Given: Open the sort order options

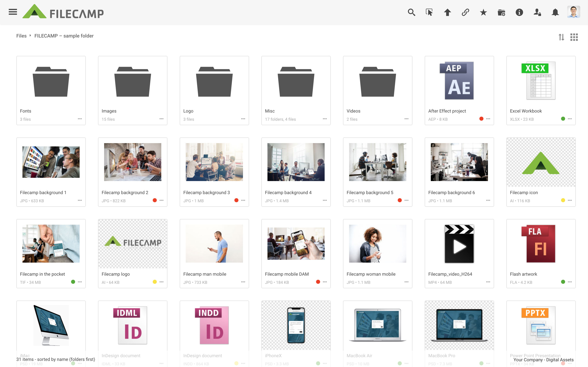Looking at the screenshot, I should [561, 37].
